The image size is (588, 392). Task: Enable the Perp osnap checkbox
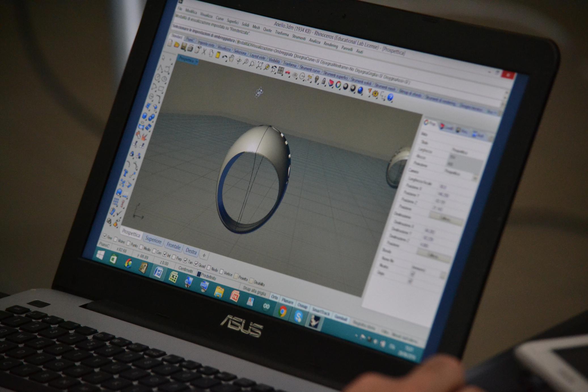click(x=174, y=257)
